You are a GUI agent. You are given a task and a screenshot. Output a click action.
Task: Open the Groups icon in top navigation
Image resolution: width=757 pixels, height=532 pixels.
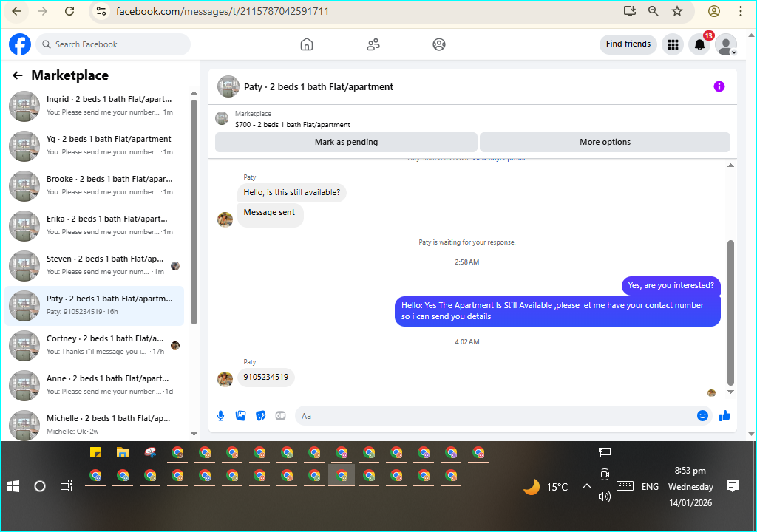[x=439, y=44]
